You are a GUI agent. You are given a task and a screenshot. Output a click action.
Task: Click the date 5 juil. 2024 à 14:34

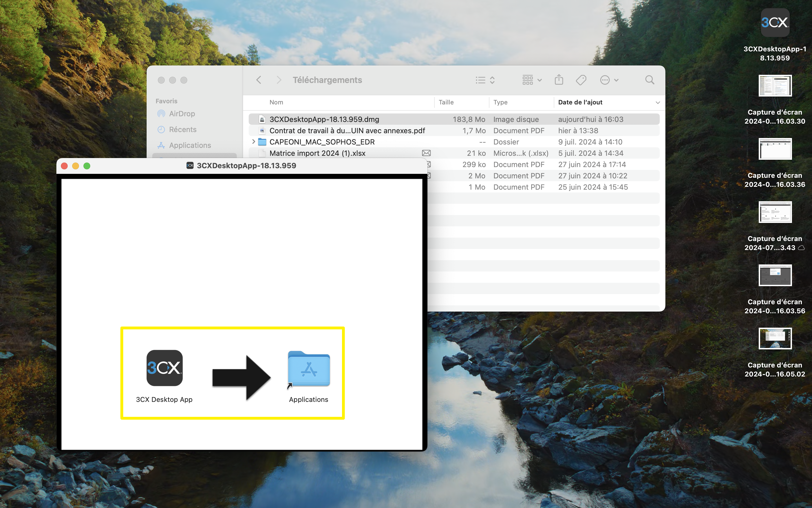coord(591,153)
